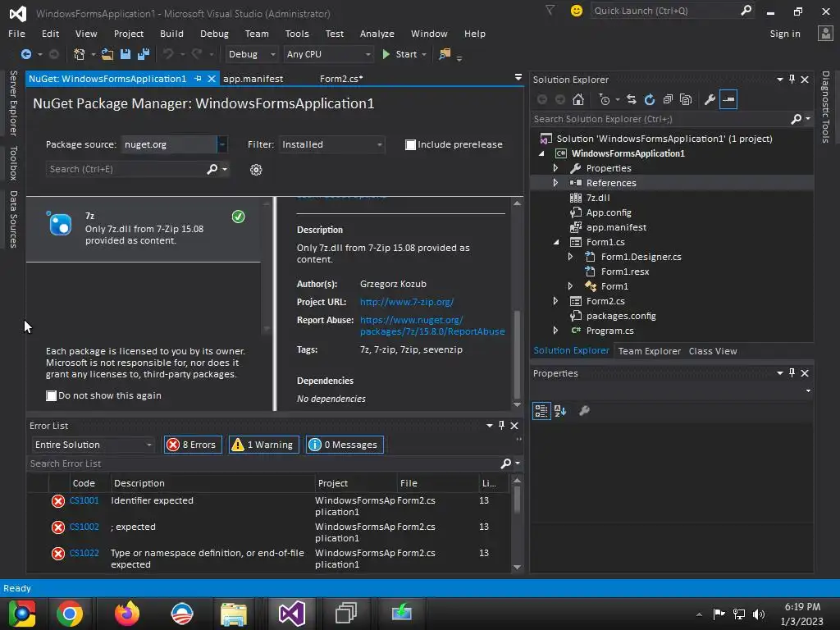Expand the Program.cs node
Viewport: 840px width, 630px height.
pos(555,331)
